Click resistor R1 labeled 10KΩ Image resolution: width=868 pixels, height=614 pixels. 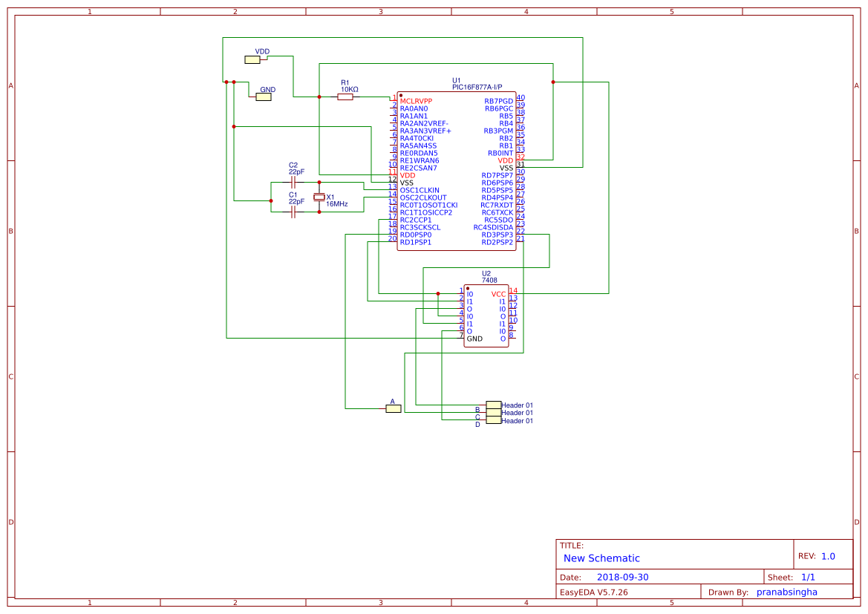point(345,97)
